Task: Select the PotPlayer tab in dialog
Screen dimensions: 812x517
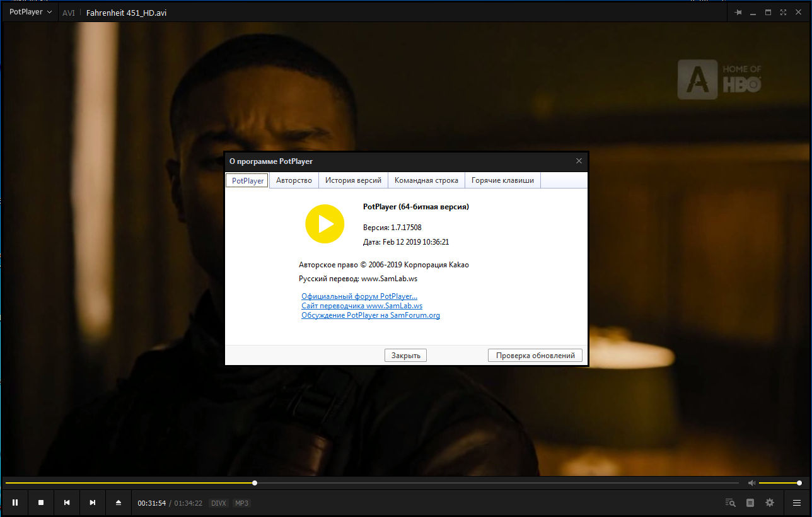Action: click(248, 180)
